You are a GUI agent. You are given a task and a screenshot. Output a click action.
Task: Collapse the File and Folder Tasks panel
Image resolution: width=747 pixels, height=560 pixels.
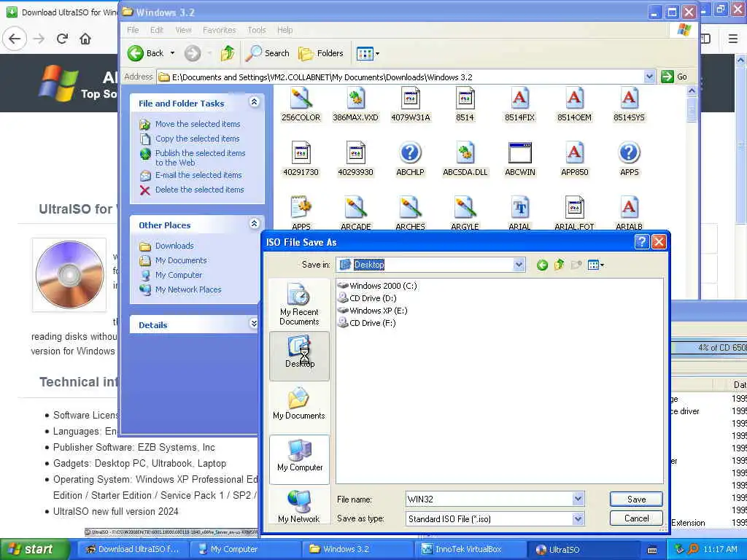254,102
